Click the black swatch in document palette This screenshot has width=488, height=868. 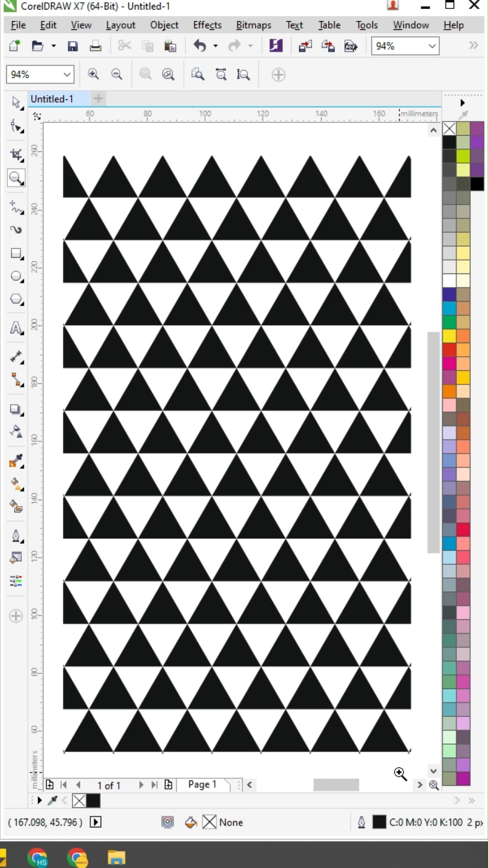point(93,801)
